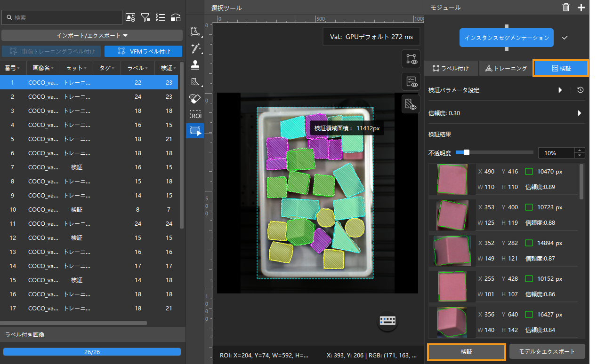
Task: Open the ラベル column filter dropdown
Action: tap(146, 69)
